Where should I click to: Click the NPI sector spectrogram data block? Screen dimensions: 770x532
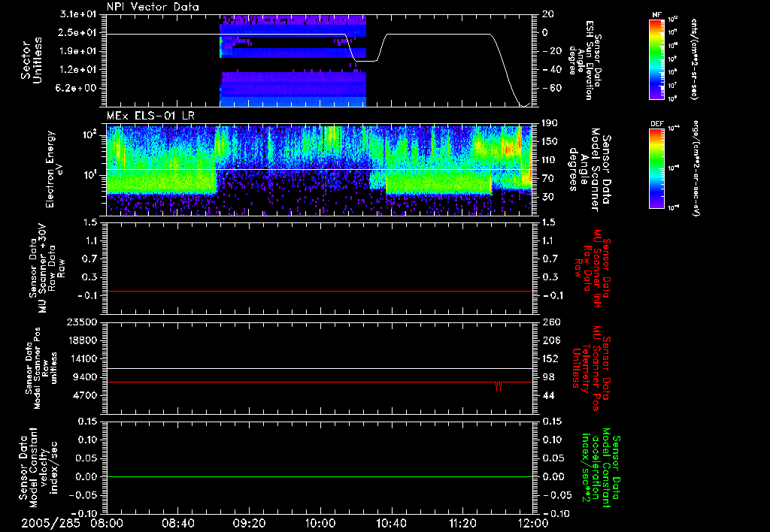tap(293, 61)
